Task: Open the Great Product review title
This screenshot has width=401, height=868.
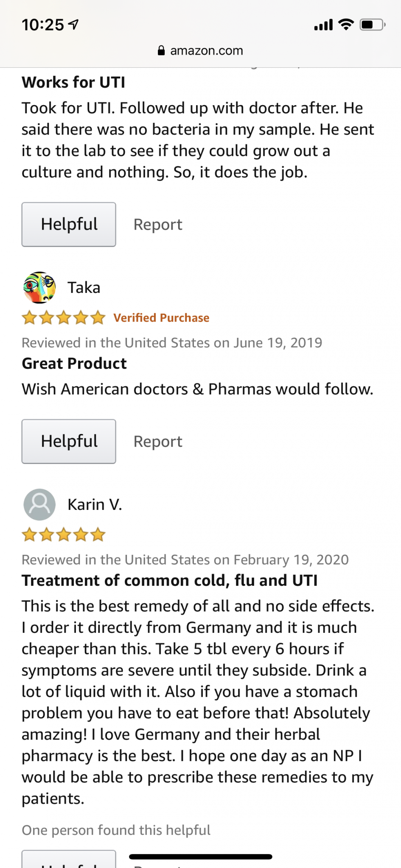Action: pos(74,364)
